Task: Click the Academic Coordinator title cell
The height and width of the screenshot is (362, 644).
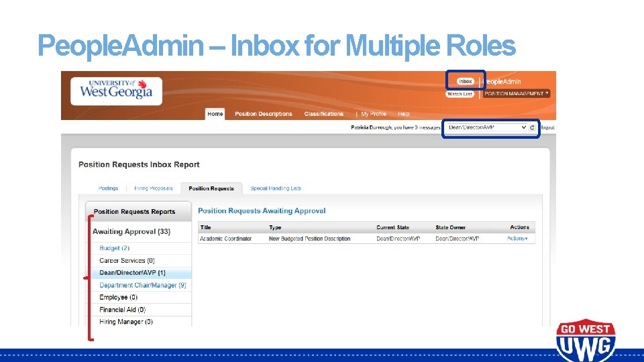Action: [225, 239]
